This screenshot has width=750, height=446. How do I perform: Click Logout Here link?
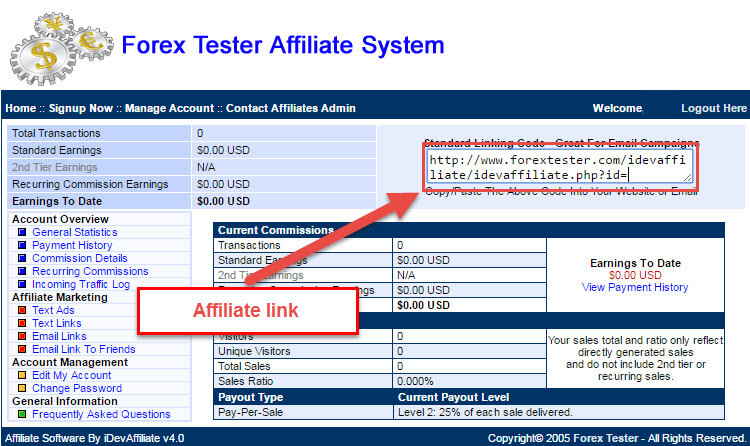tap(714, 108)
